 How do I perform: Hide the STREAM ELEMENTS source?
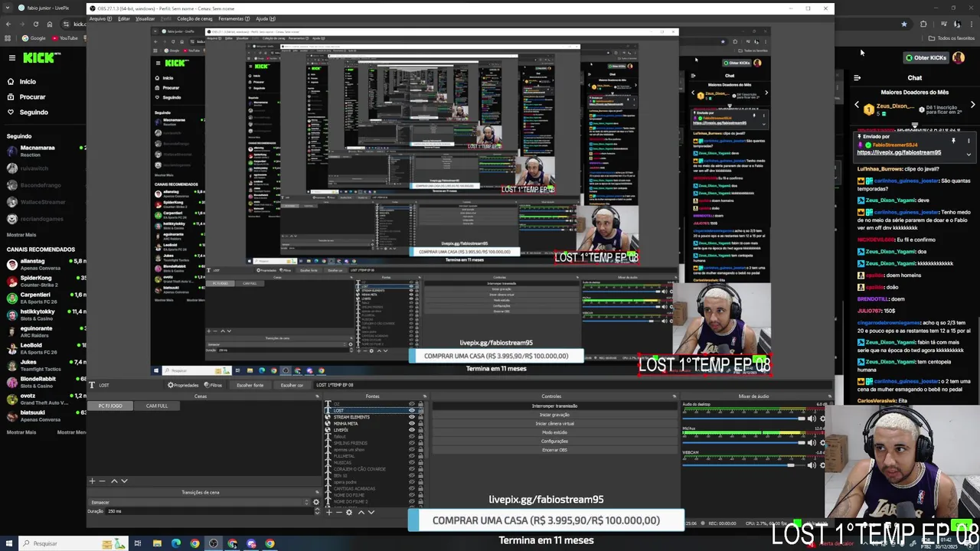[411, 417]
